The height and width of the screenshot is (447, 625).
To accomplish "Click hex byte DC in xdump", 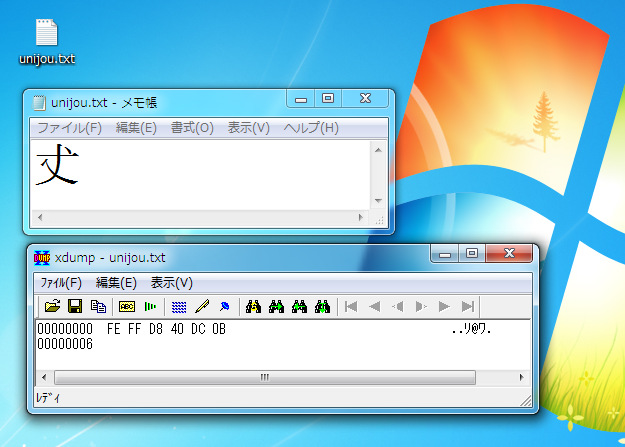I will [198, 329].
